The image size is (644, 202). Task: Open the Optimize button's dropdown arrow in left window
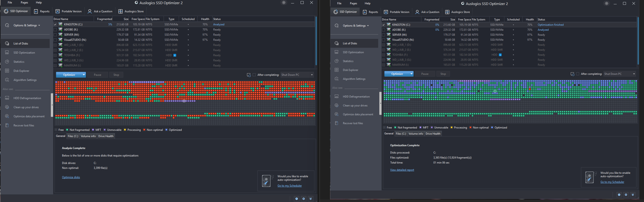pos(84,75)
